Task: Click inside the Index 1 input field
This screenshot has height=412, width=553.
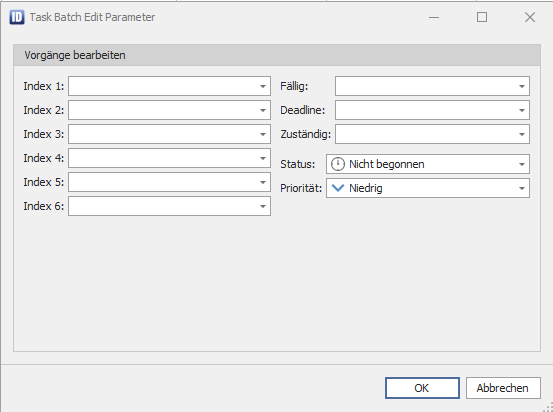Action: point(169,86)
